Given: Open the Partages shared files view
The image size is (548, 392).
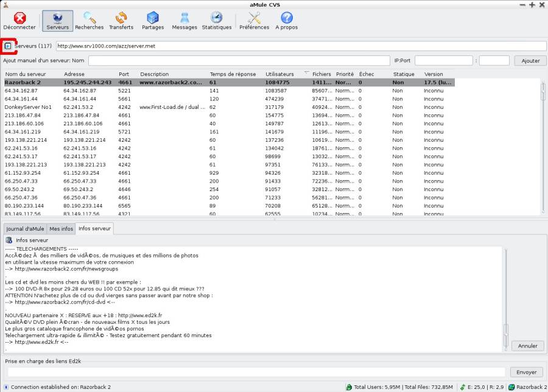Looking at the screenshot, I should coord(153,21).
